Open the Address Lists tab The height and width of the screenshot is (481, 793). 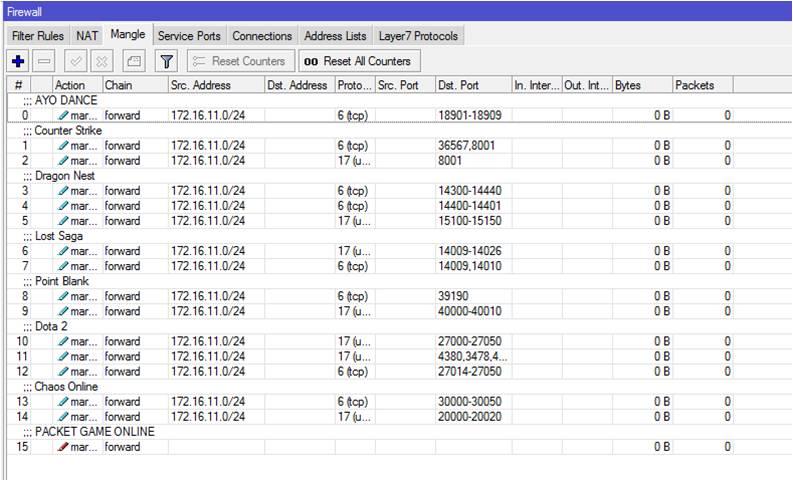[335, 36]
